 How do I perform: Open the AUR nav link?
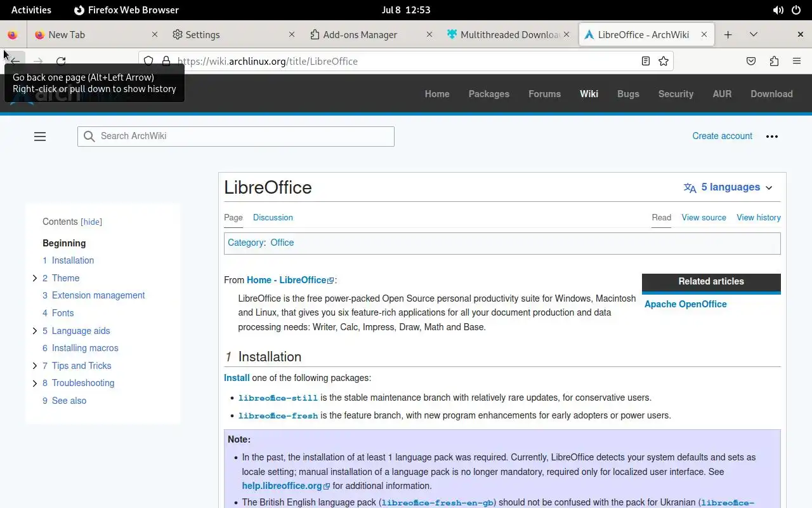tap(722, 94)
